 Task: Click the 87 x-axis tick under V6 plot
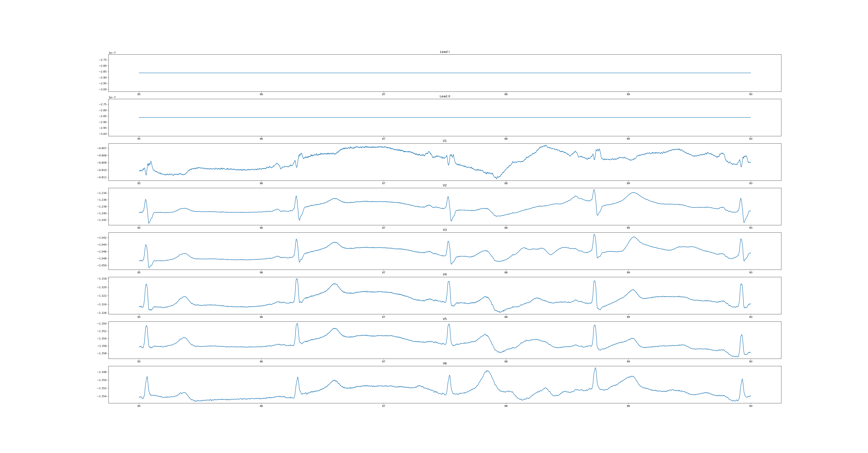[384, 406]
